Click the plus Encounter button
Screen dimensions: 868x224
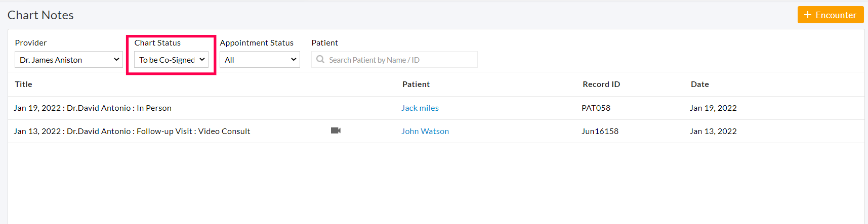(x=830, y=15)
